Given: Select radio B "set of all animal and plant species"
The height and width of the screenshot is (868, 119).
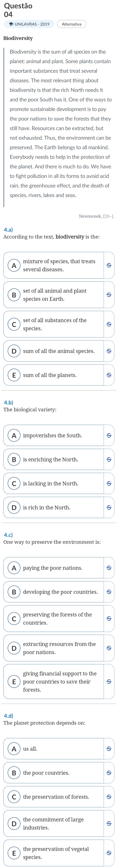Looking at the screenshot, I should pos(14,295).
